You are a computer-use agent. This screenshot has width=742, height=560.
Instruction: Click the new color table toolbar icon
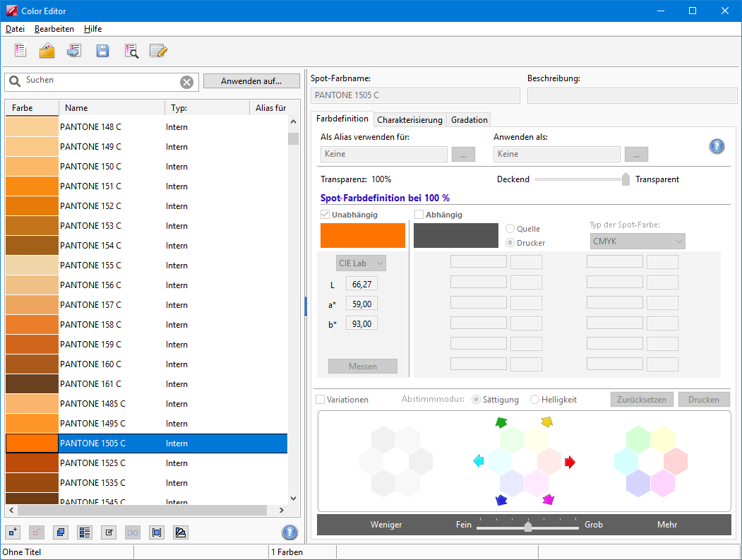(20, 51)
